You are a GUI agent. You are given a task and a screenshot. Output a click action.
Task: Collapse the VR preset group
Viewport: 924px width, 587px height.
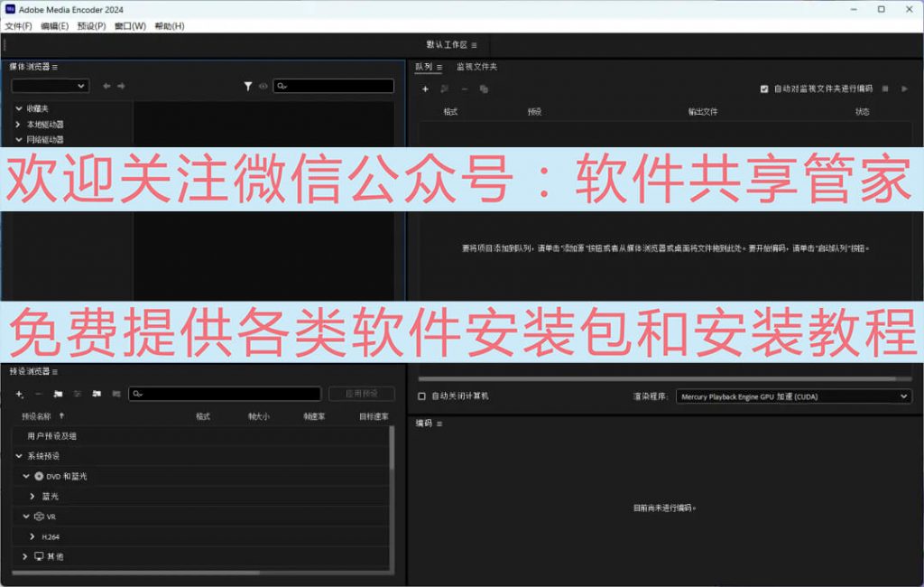coord(26,517)
